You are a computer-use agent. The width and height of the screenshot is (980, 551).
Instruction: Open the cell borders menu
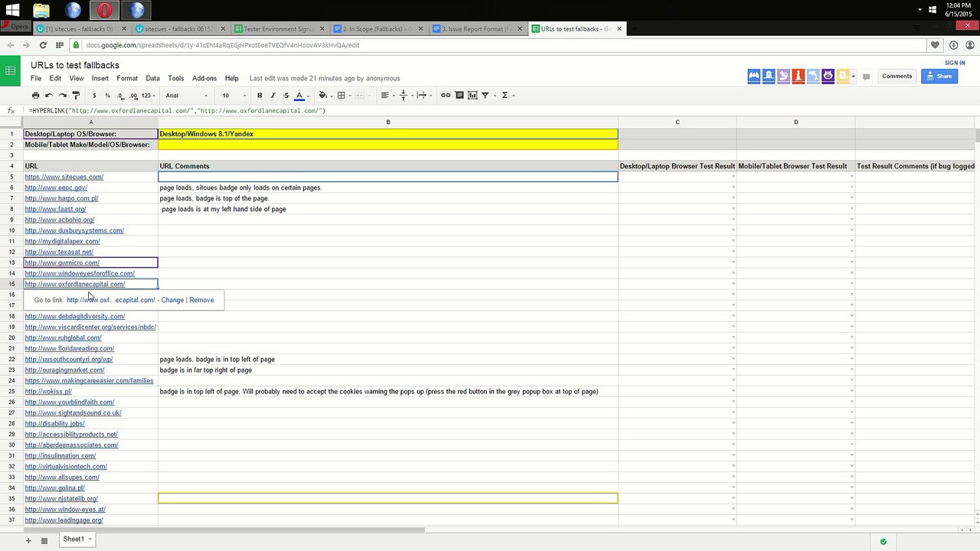tap(343, 96)
